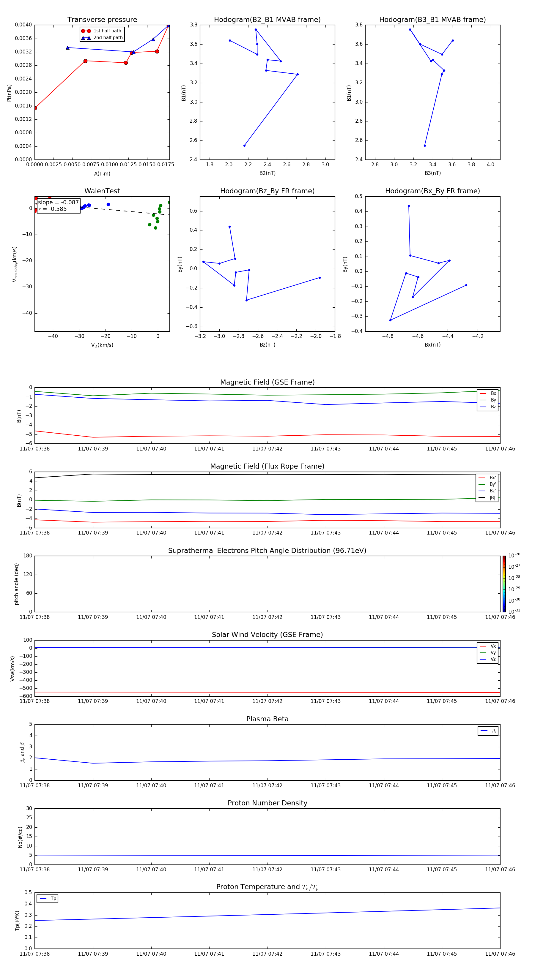Screen dimensions: 535x980
Task: Click the black |B| line in Flux Rope plot
Action: (x=267, y=474)
